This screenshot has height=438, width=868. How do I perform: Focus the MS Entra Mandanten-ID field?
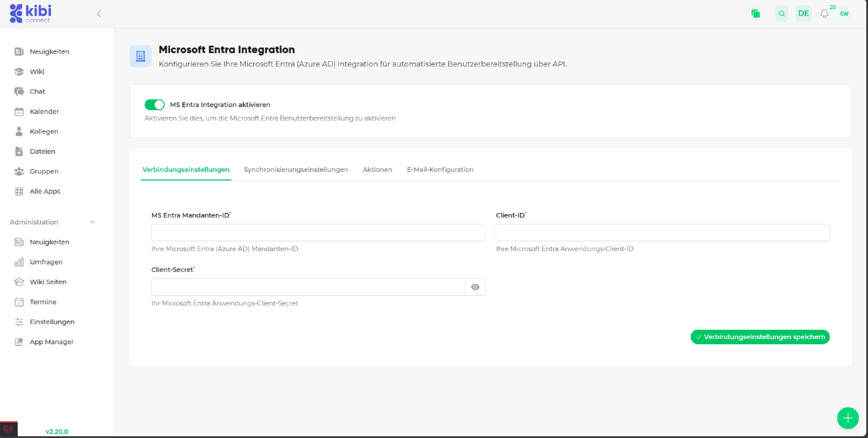click(318, 233)
